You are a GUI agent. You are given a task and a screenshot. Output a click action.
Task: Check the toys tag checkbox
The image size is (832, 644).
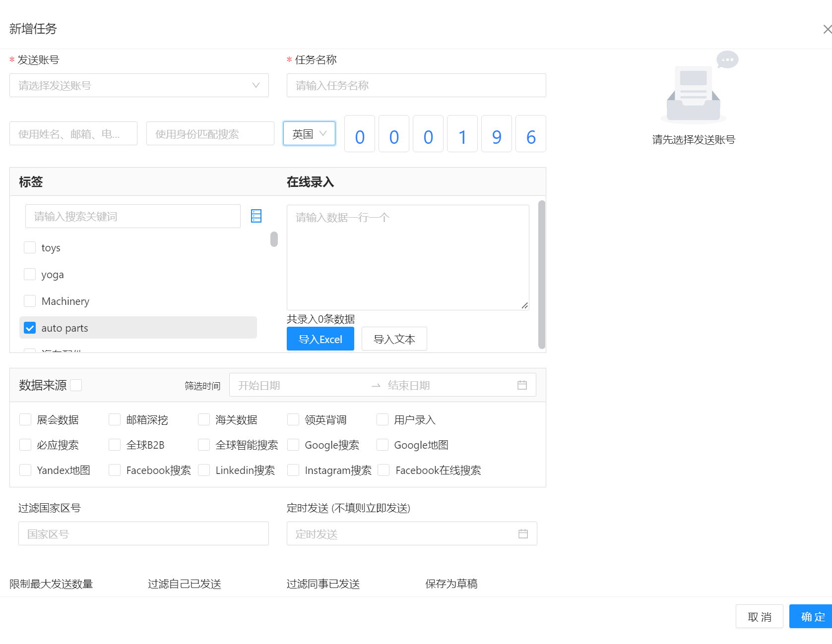(x=30, y=248)
